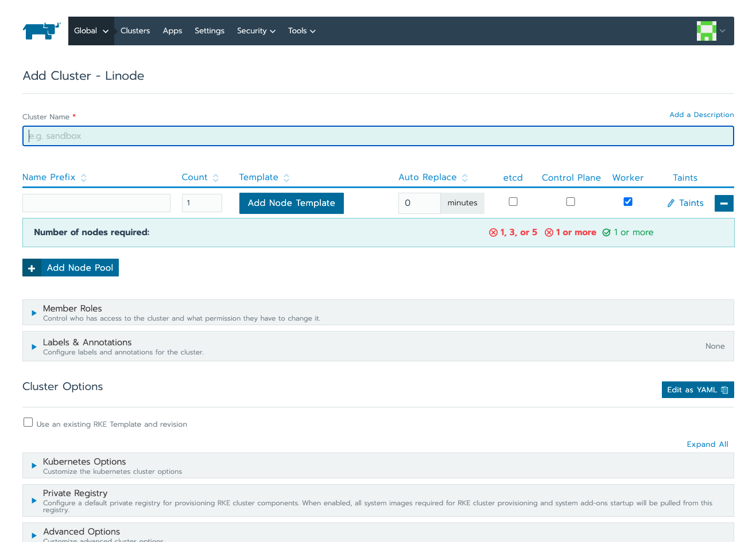The width and height of the screenshot is (756, 542).
Task: Click the Rancher cow logo
Action: (x=41, y=30)
